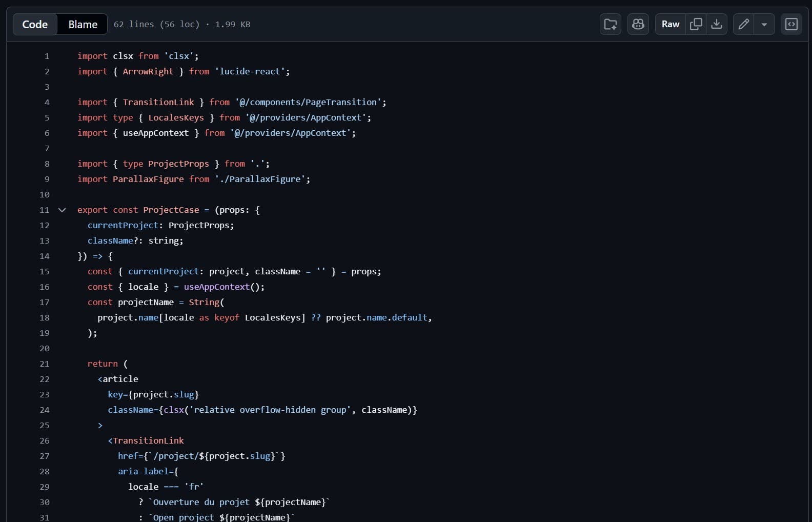Image resolution: width=812 pixels, height=522 pixels.
Task: Click the href attribute on line 27
Action: [128, 456]
